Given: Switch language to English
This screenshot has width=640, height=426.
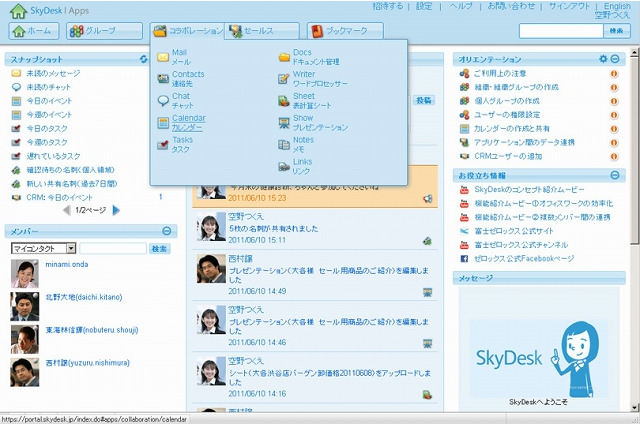Looking at the screenshot, I should pyautogui.click(x=617, y=6).
